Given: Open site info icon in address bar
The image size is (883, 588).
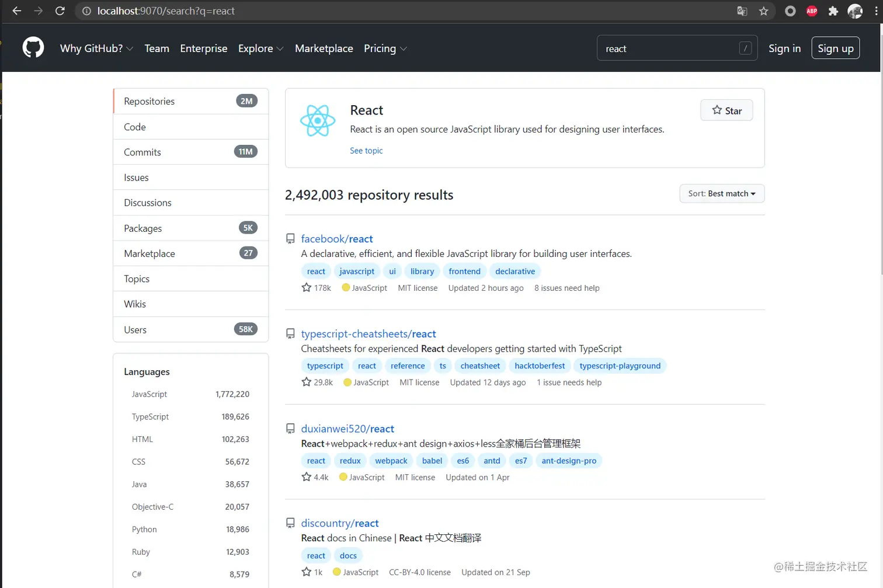Looking at the screenshot, I should pos(86,11).
